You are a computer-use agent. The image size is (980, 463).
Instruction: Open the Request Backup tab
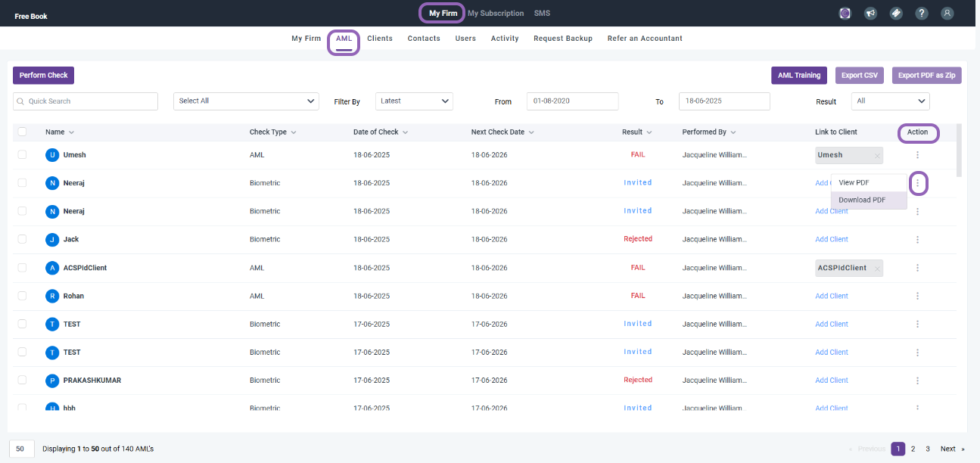coord(563,39)
